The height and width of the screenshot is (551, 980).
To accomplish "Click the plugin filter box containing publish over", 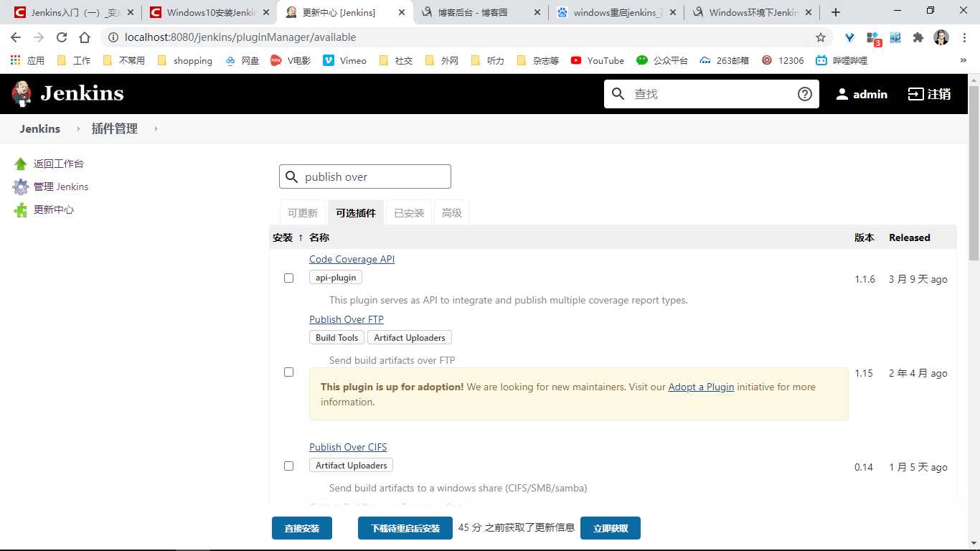I will point(365,176).
